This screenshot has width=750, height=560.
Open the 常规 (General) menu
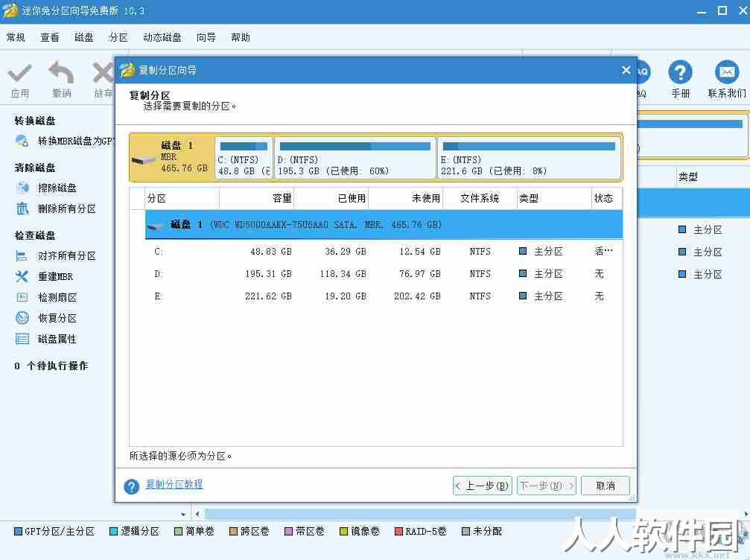(x=16, y=37)
